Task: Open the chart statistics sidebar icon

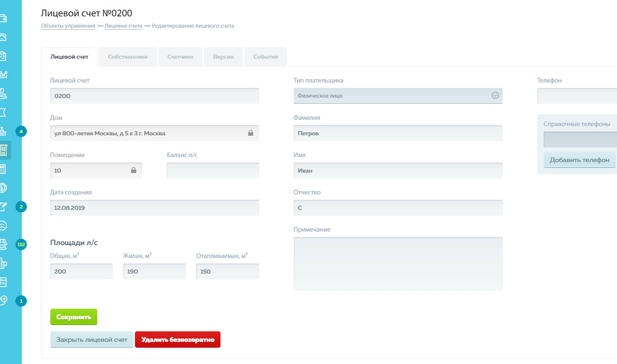Action: pos(3,75)
